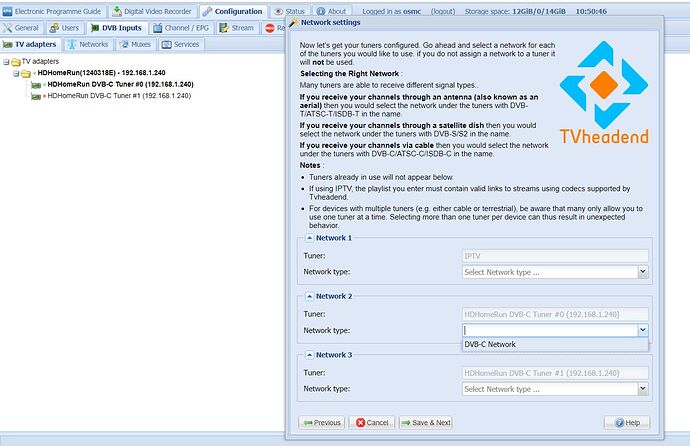Switch to the Configuration tab
690x446 pixels.
pyautogui.click(x=233, y=11)
